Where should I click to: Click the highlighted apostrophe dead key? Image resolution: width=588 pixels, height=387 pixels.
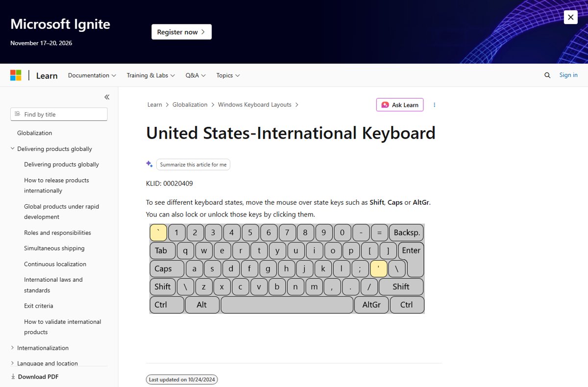point(379,268)
